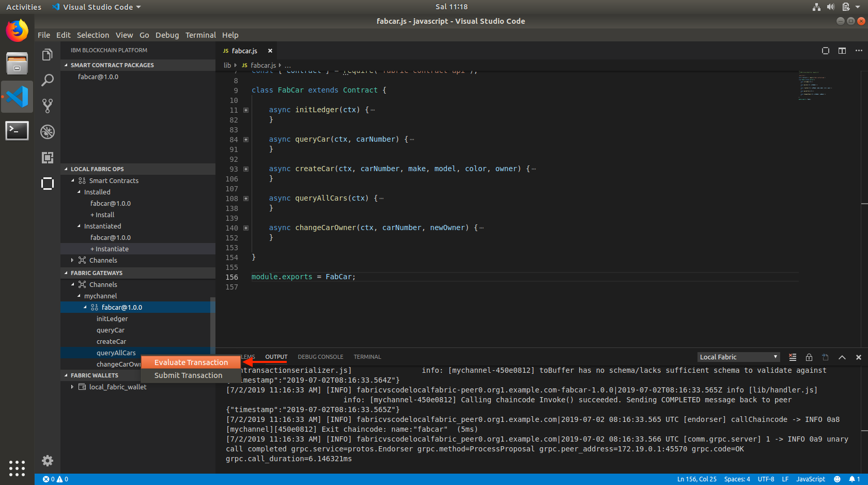The image size is (868, 485).
Task: Split the editor right
Action: [x=842, y=51]
